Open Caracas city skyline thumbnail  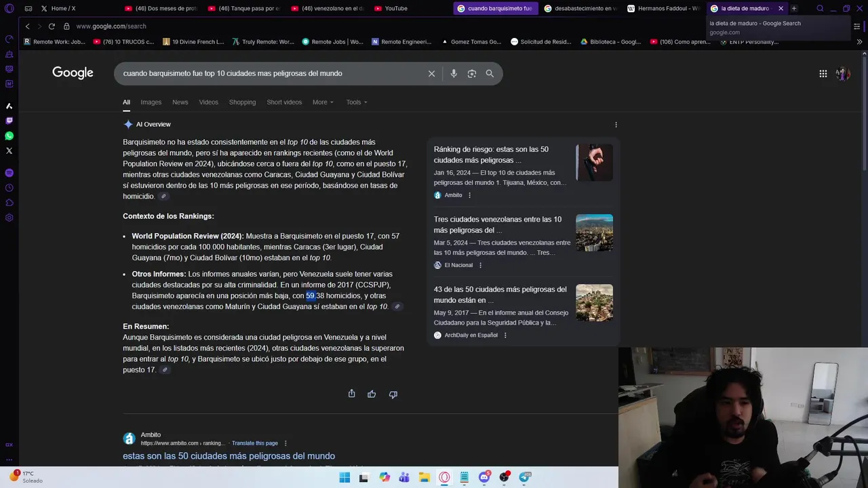coord(594,232)
